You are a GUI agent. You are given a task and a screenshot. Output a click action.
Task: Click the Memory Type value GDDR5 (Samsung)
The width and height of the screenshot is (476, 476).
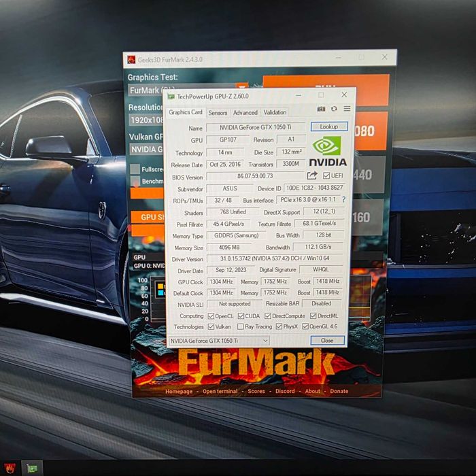[x=236, y=235]
